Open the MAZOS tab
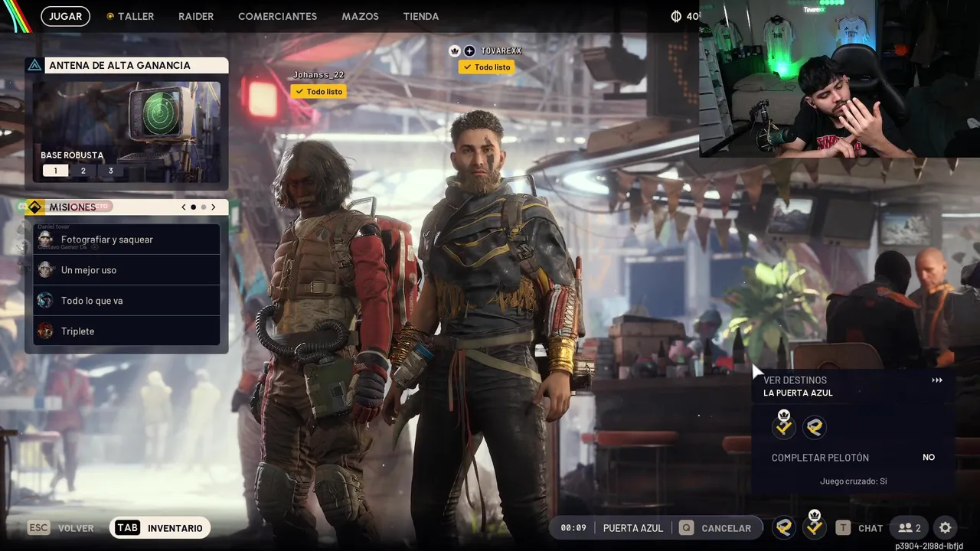Viewport: 980px width, 551px height. click(x=360, y=16)
